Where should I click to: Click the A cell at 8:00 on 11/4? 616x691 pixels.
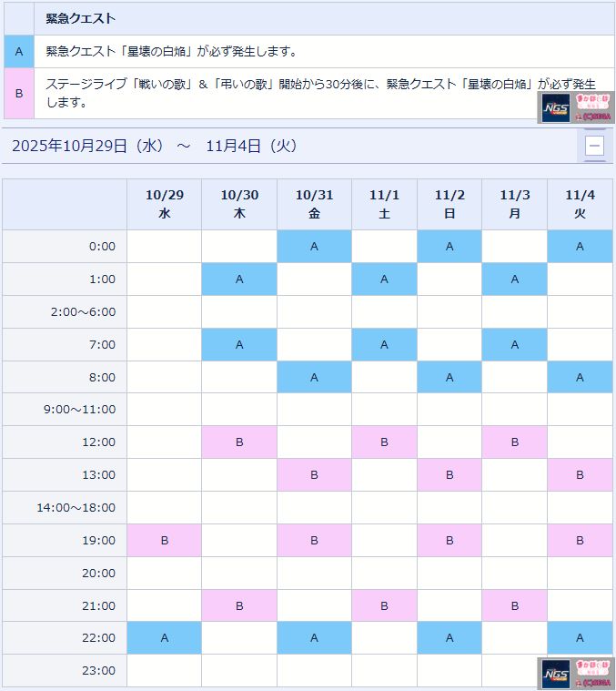pos(580,377)
